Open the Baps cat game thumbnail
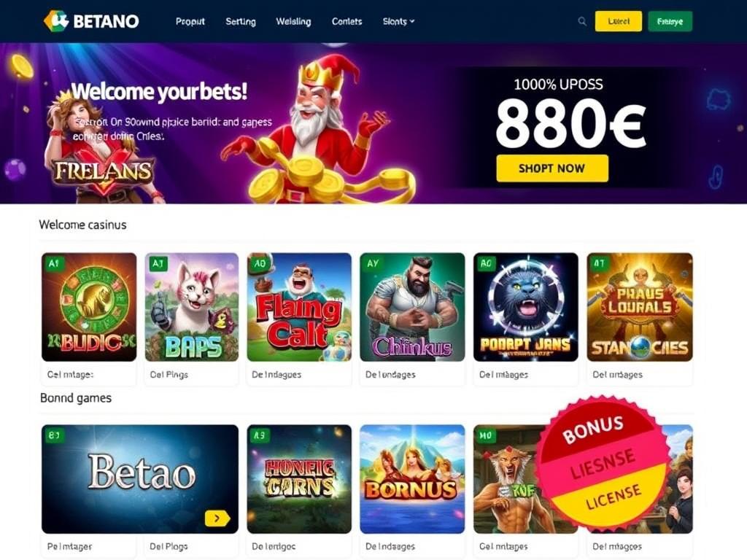This screenshot has width=747, height=560. click(x=192, y=307)
